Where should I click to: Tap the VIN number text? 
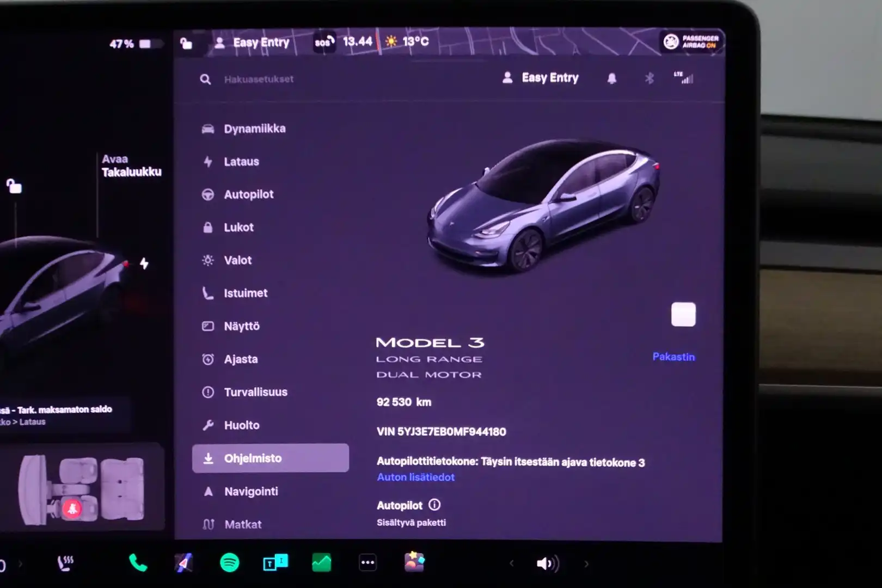tap(442, 432)
